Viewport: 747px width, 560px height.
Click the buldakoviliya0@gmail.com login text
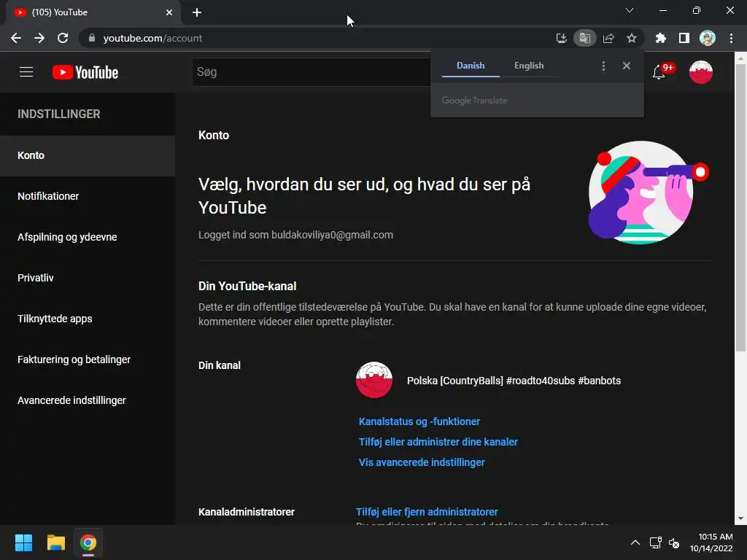(332, 235)
